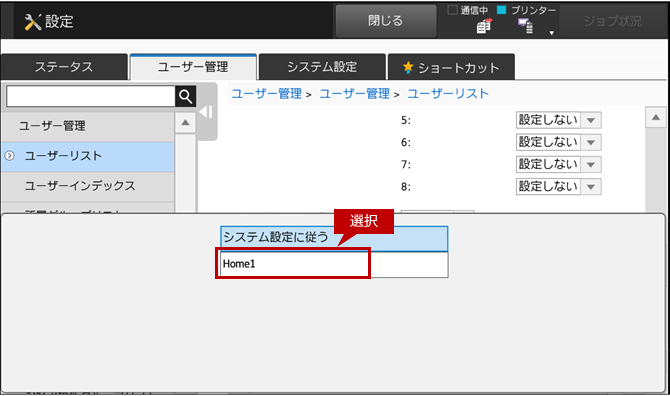The height and width of the screenshot is (396, 670).
Task: Click the main panel scroll up arrow
Action: point(656,117)
